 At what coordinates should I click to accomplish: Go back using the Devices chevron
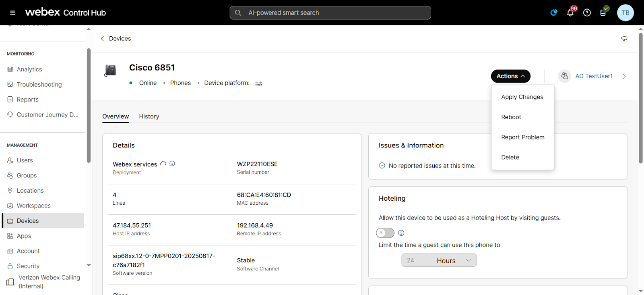(x=102, y=39)
